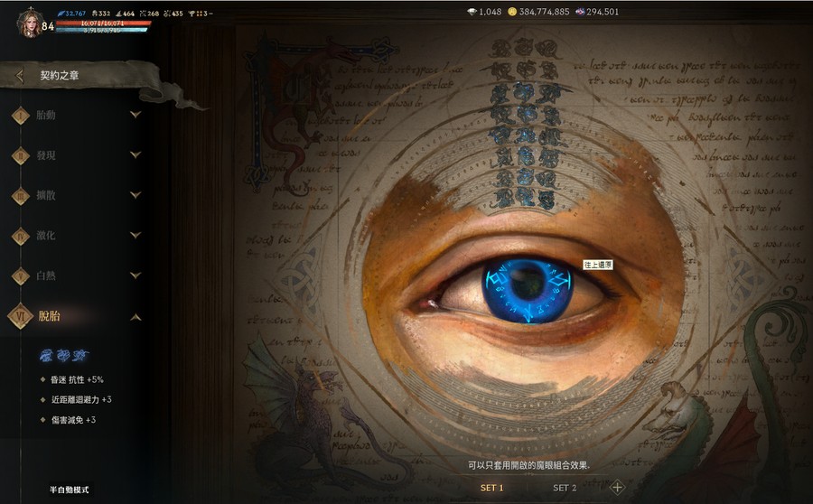Screen dimensions: 813x504
Task: Toggle the 半自動模式 button
Action: point(69,490)
